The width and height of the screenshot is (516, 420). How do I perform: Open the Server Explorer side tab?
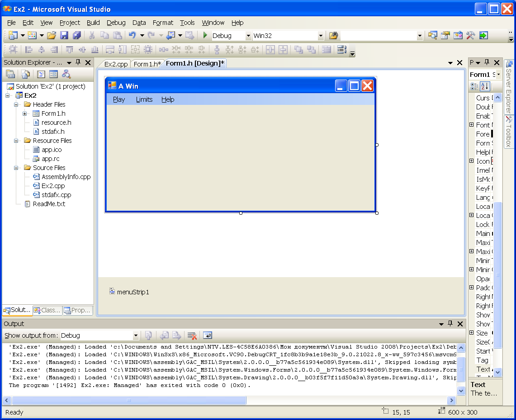click(509, 87)
